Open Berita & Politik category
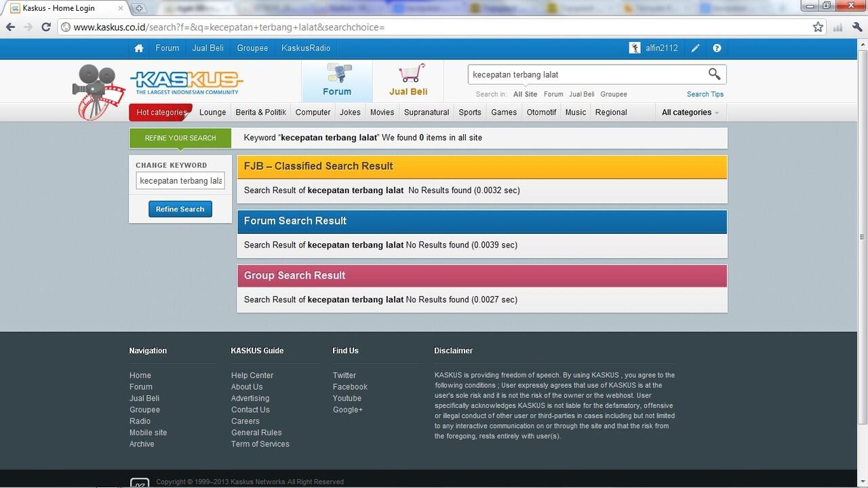868x488 pixels. click(261, 113)
